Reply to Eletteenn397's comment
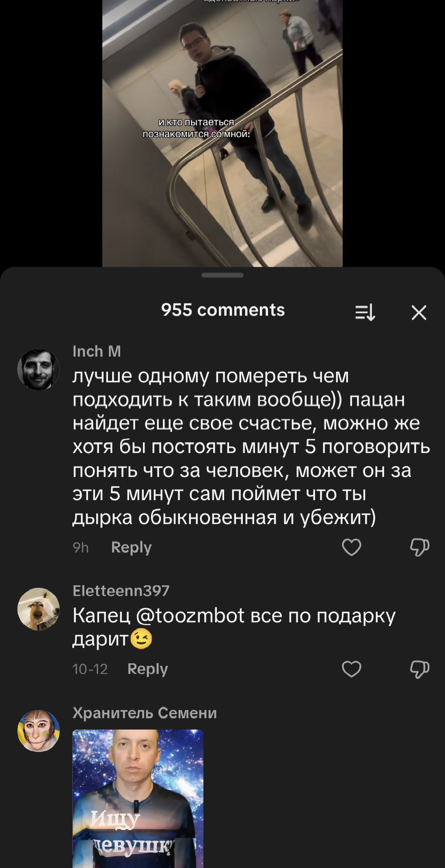The height and width of the screenshot is (868, 445). (147, 669)
